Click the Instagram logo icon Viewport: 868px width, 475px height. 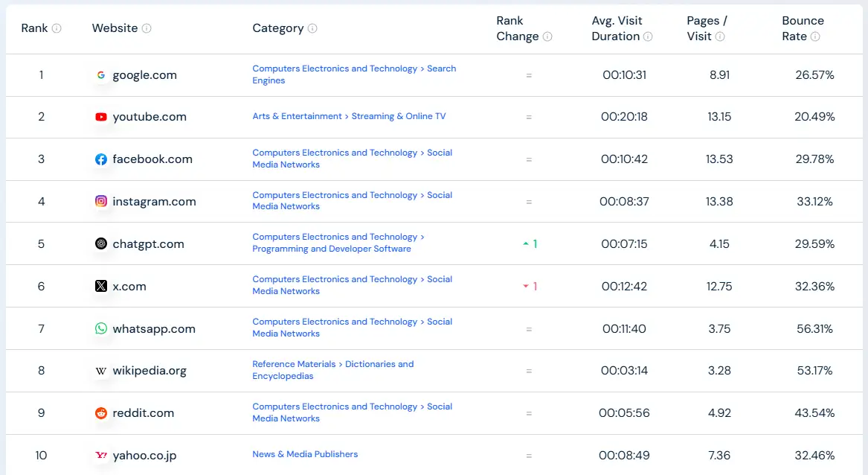coord(101,202)
